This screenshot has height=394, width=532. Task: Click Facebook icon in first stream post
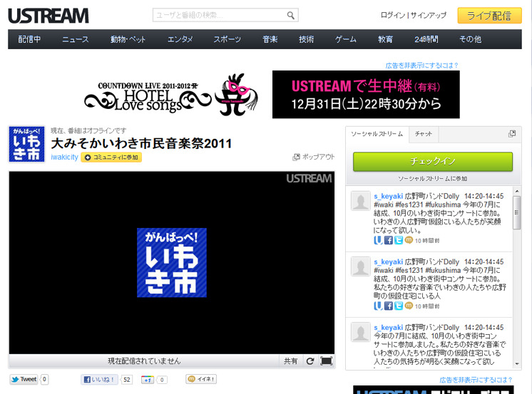[389, 241]
